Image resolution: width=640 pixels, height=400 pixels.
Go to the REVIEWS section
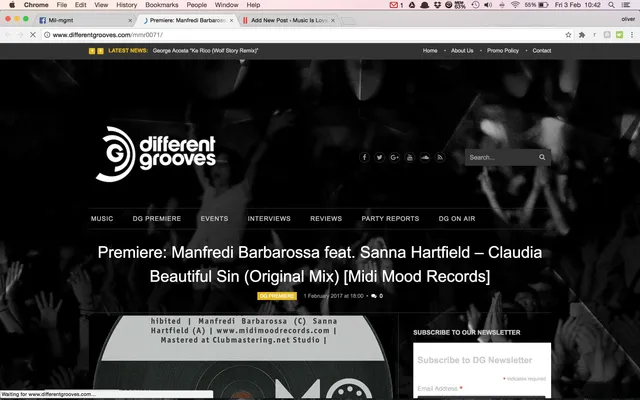click(326, 219)
